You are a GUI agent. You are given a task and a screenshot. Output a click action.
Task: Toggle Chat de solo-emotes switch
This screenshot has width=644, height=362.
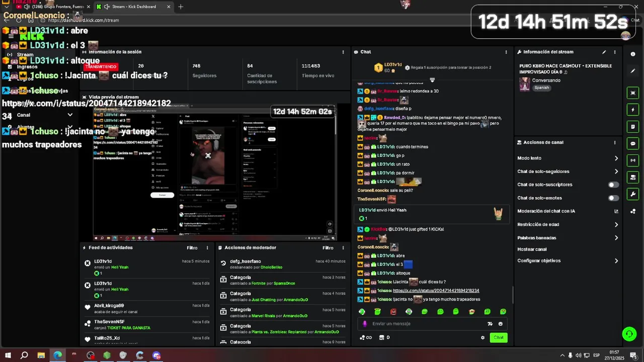(x=613, y=198)
